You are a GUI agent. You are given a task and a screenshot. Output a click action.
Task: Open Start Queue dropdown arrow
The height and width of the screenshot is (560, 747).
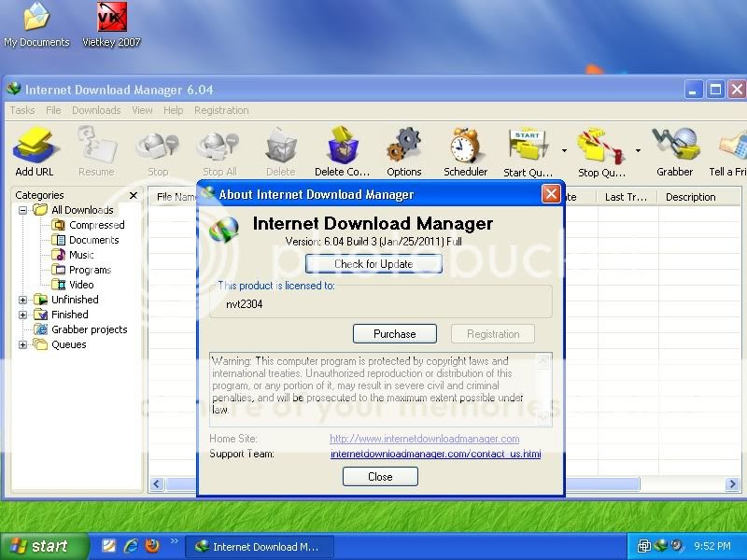[564, 150]
